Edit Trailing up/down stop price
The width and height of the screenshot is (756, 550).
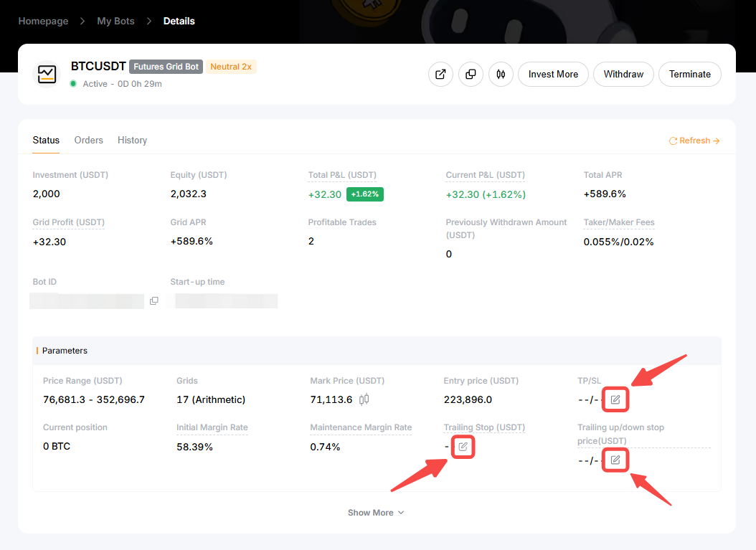point(615,460)
